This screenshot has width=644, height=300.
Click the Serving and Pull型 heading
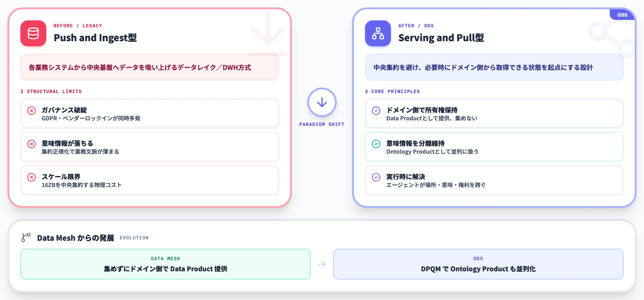441,38
